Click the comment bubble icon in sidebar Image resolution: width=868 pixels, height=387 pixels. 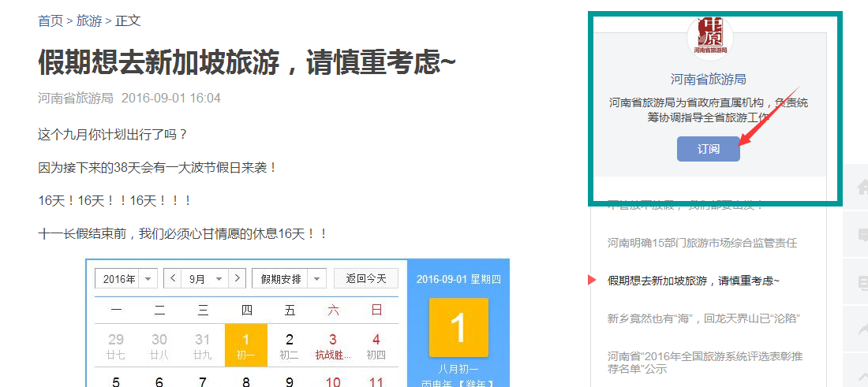click(862, 235)
